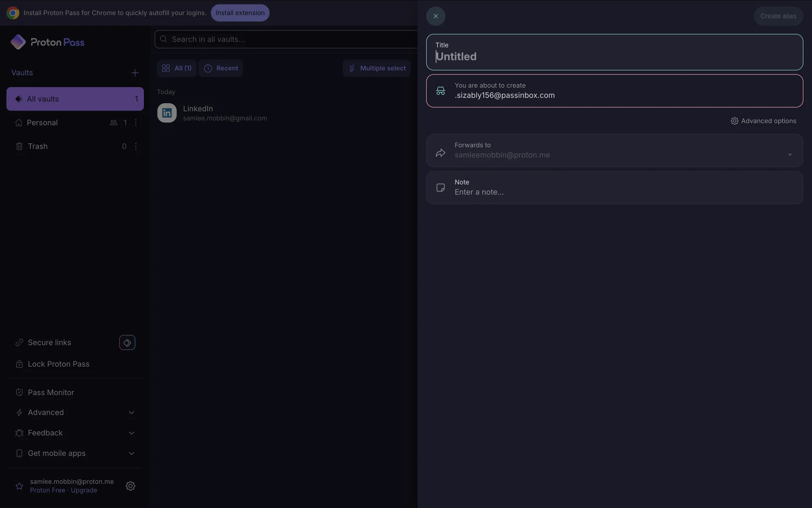Close the create alias panel
812x508 pixels.
436,16
